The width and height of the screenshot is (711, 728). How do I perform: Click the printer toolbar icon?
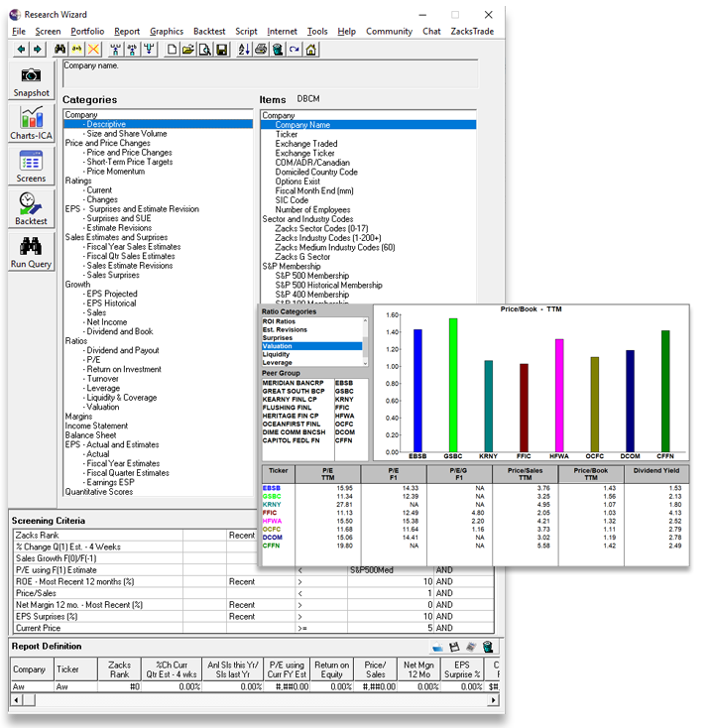click(261, 50)
